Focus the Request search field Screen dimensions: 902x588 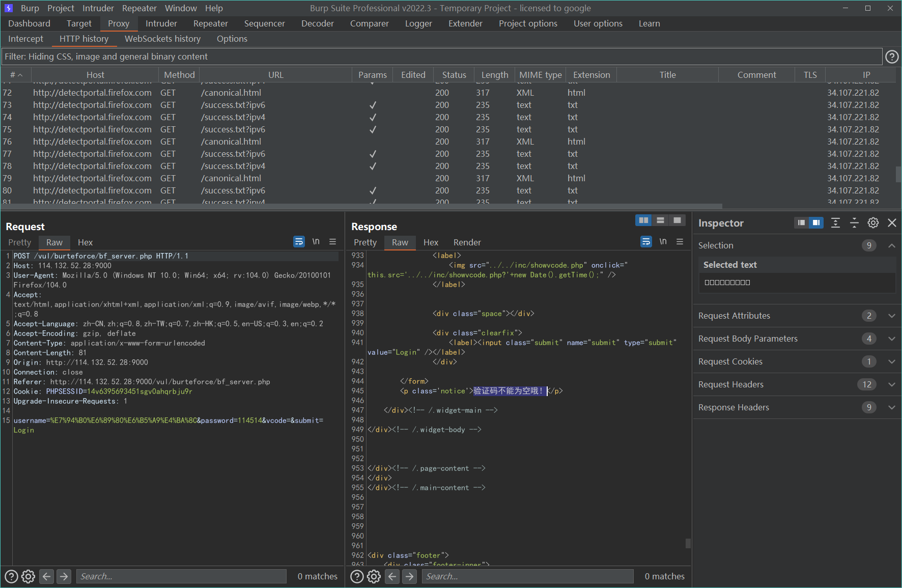coord(182,576)
